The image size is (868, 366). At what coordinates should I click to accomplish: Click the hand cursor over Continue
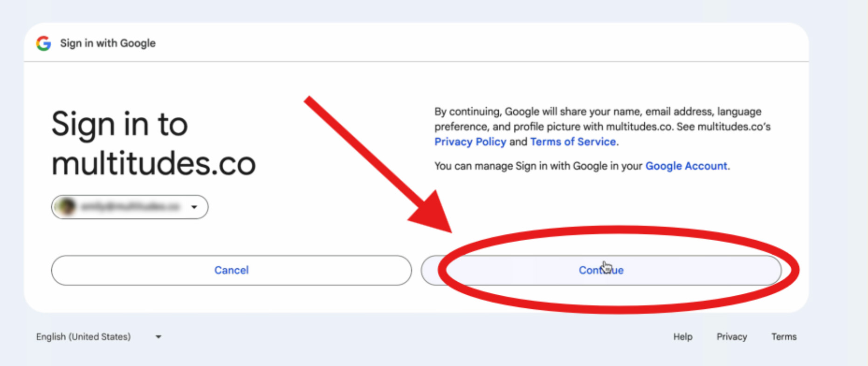point(606,268)
